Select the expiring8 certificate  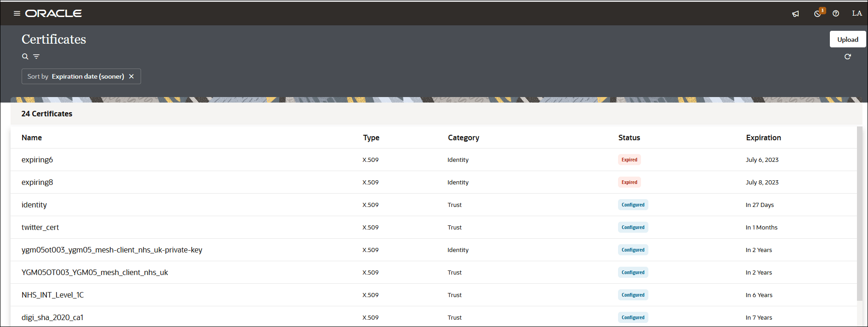click(x=37, y=182)
